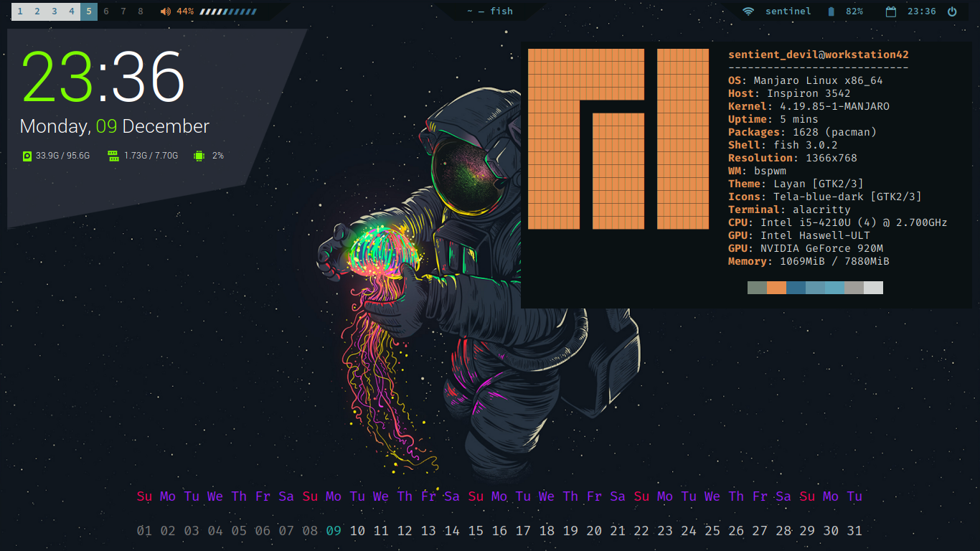Viewport: 980px width, 551px height.
Task: Click the highlighted date 09 in the calendar strip
Action: tap(334, 531)
